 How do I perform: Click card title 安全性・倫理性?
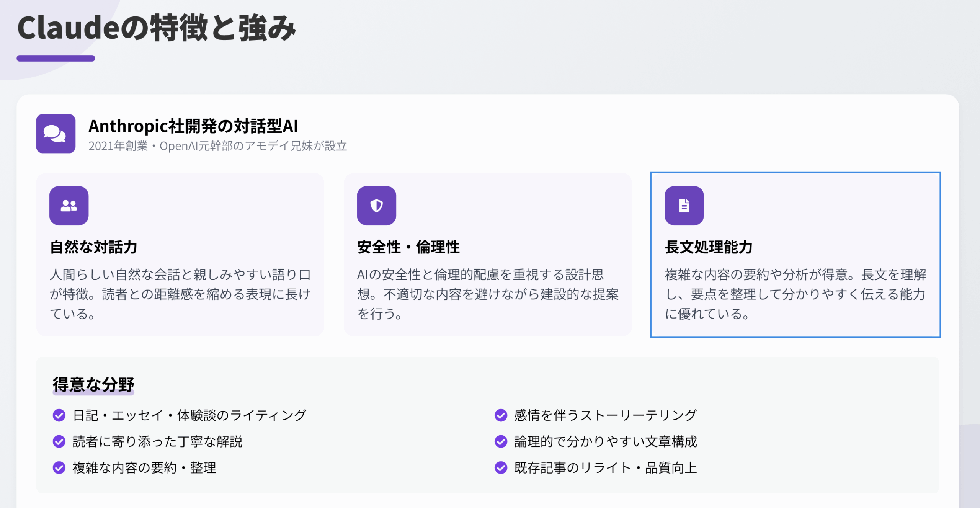[408, 247]
